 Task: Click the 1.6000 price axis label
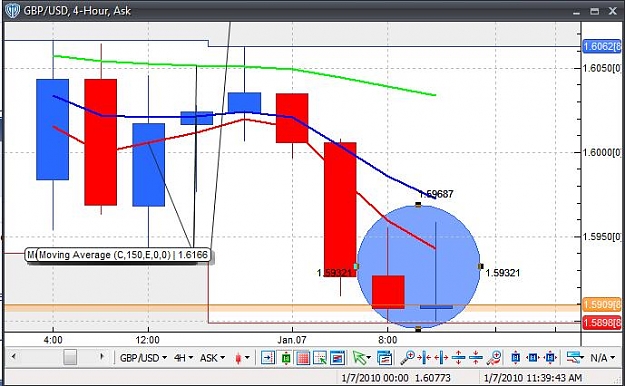pos(601,152)
